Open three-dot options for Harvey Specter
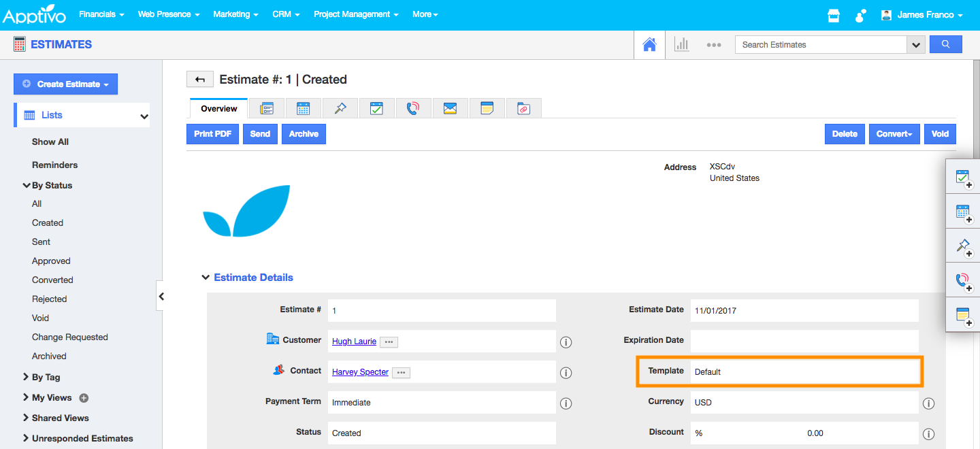 (x=401, y=373)
